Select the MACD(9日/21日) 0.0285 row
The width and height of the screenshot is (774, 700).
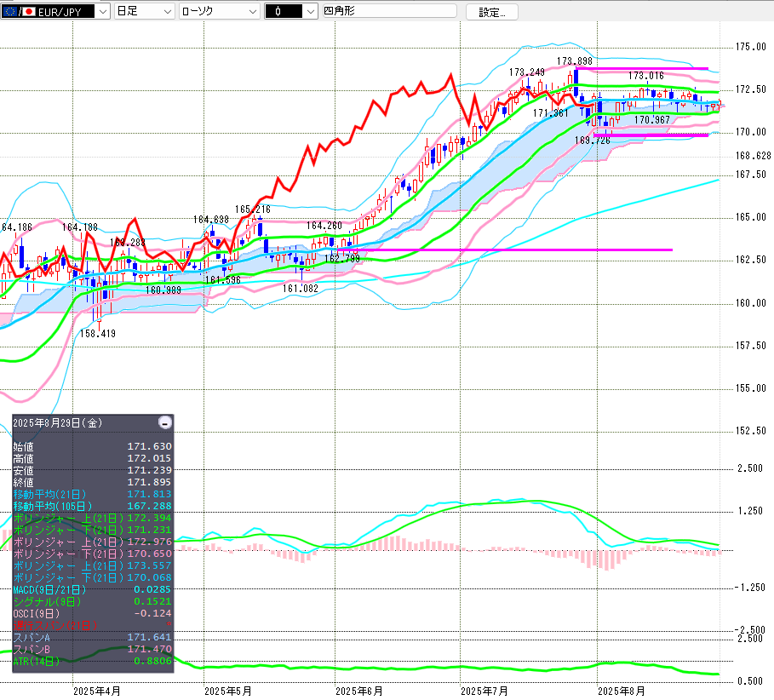click(93, 589)
